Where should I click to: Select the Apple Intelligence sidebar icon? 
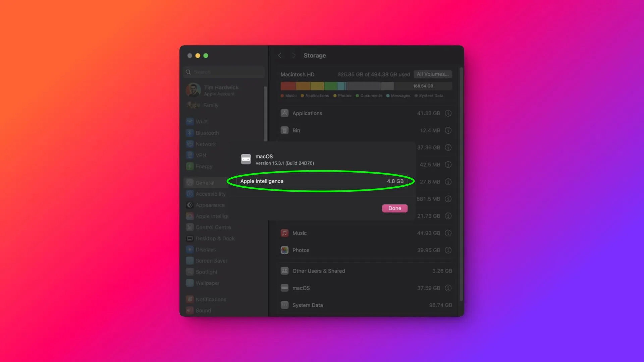[x=190, y=216]
